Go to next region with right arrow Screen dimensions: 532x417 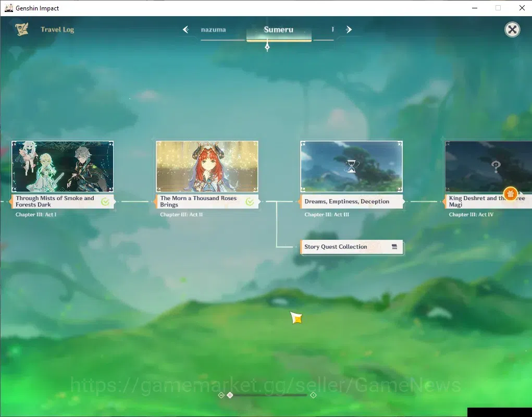(349, 30)
